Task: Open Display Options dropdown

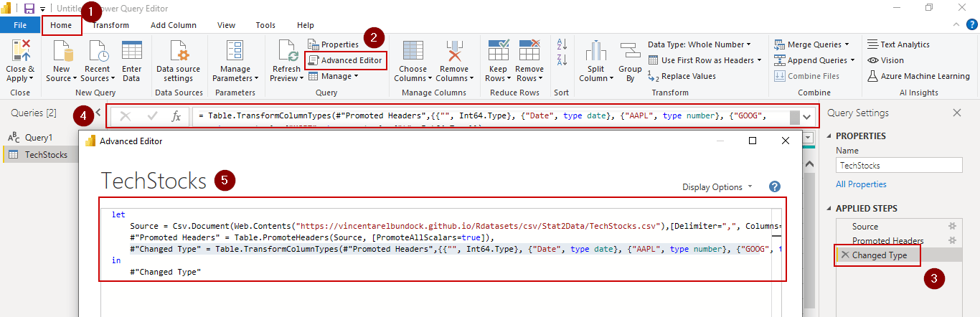Action: click(x=717, y=186)
